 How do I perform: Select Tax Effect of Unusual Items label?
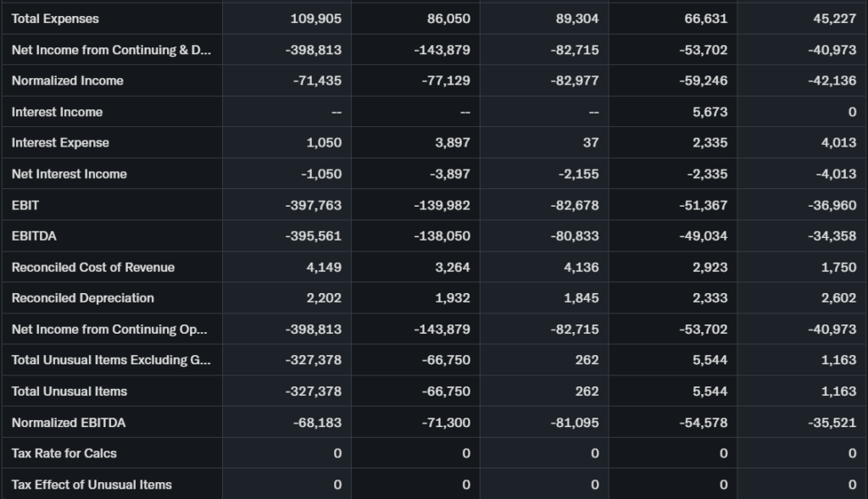point(92,485)
